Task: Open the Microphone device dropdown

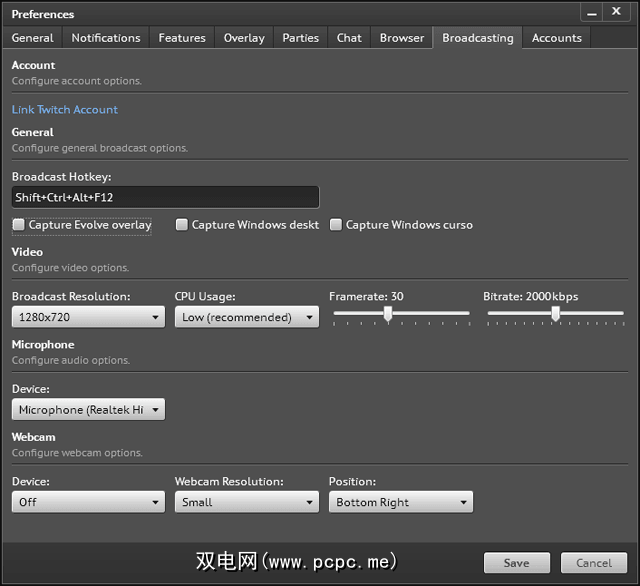Action: tap(88, 410)
